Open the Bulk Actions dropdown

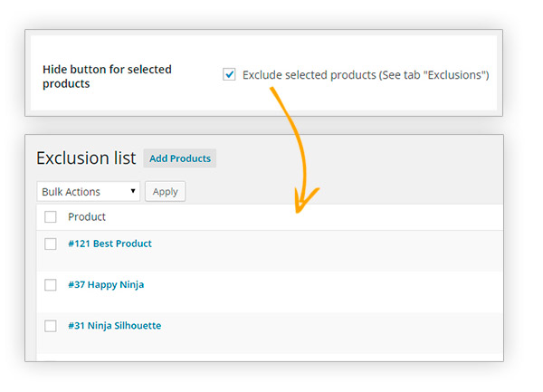[x=89, y=192]
